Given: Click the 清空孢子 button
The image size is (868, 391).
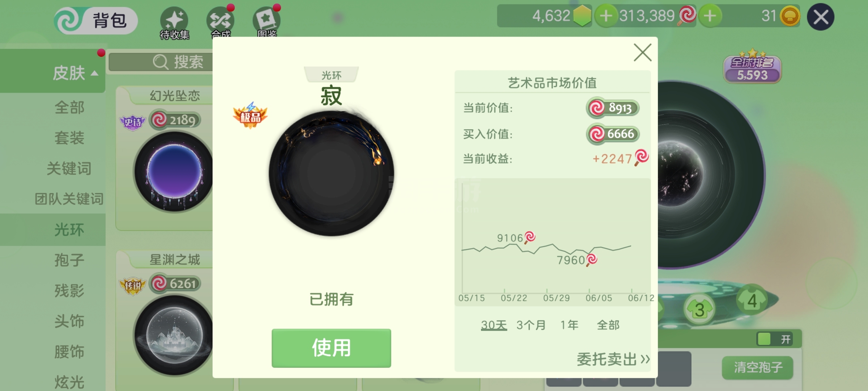Looking at the screenshot, I should 758,367.
